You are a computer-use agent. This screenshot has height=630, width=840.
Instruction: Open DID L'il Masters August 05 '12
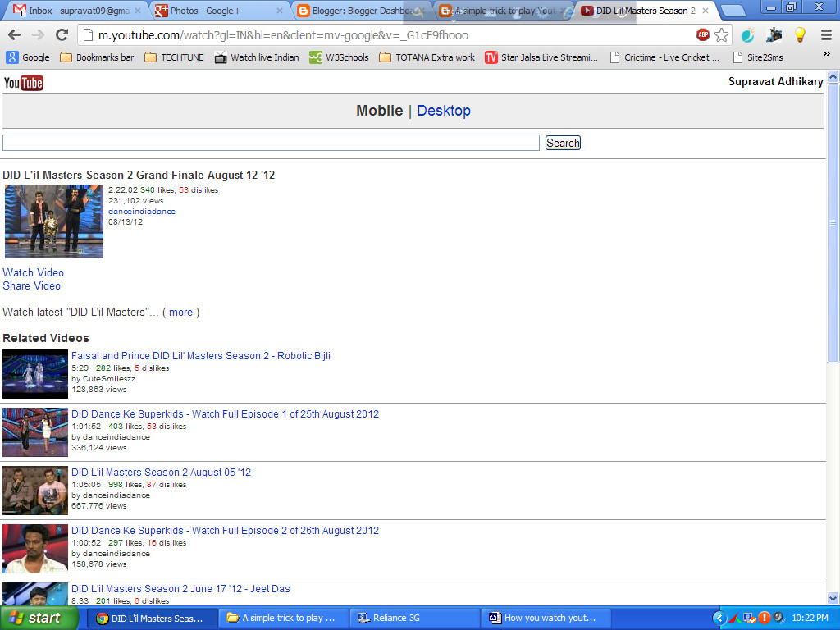pos(162,472)
